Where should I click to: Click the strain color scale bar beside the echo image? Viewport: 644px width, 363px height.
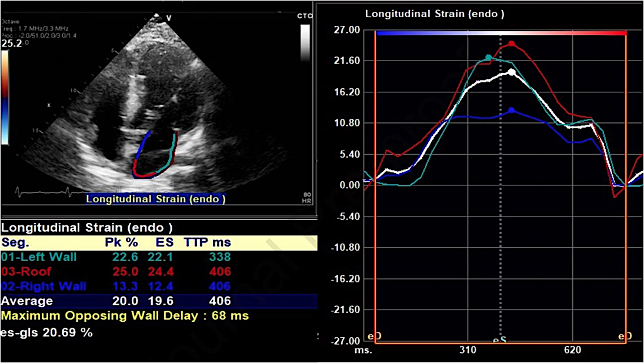click(5, 97)
